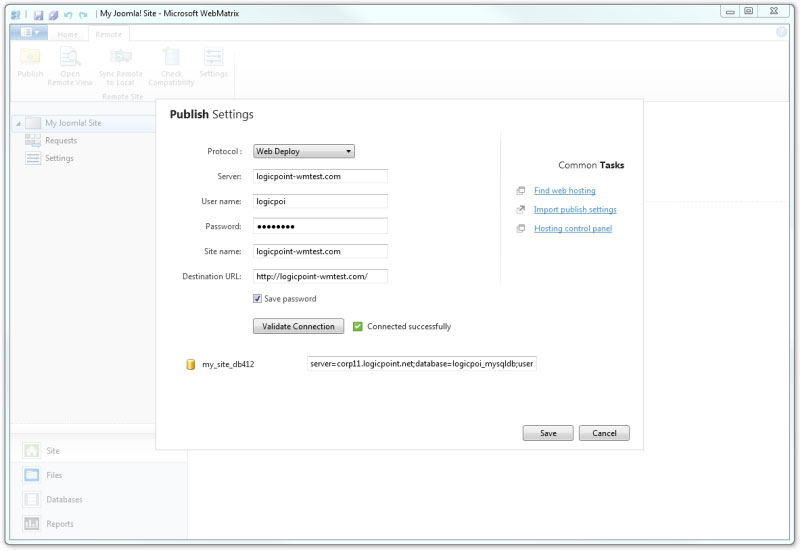This screenshot has height=551, width=800.
Task: Click the Validate Connection button
Action: (x=298, y=327)
